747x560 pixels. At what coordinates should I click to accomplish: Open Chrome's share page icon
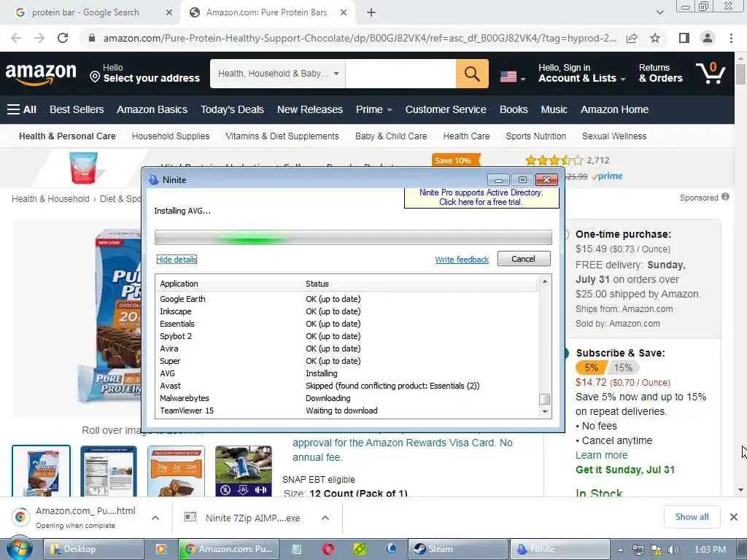coord(632,38)
